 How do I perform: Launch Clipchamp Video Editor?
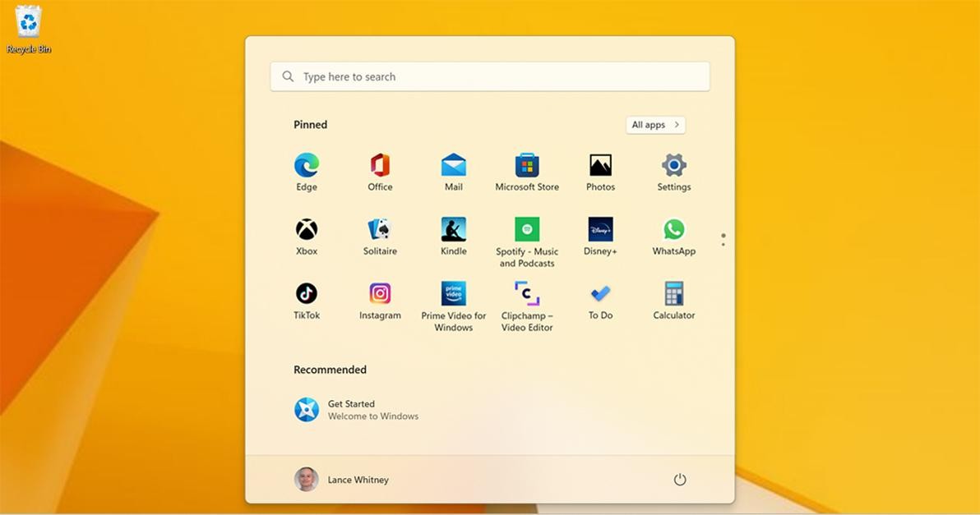(x=527, y=306)
